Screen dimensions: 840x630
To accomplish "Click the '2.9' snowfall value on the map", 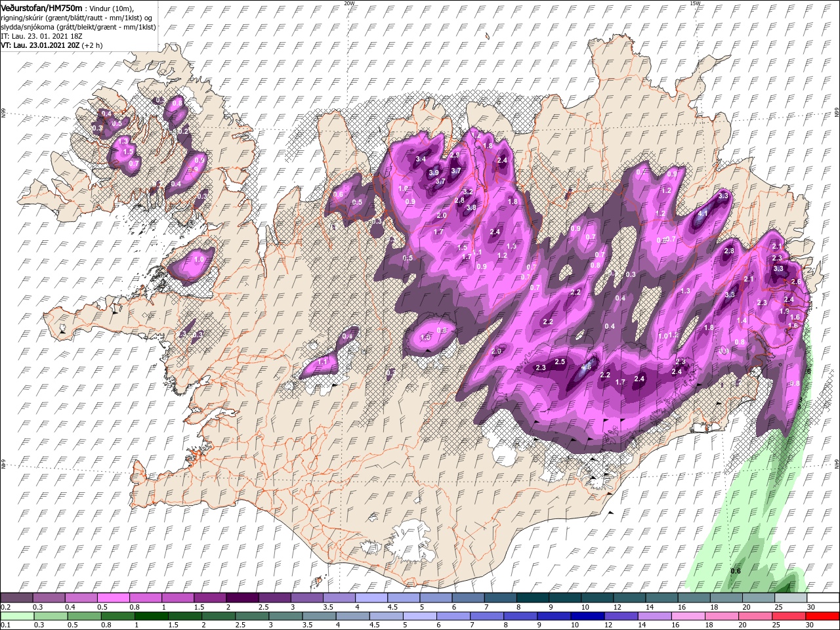I will click(455, 155).
